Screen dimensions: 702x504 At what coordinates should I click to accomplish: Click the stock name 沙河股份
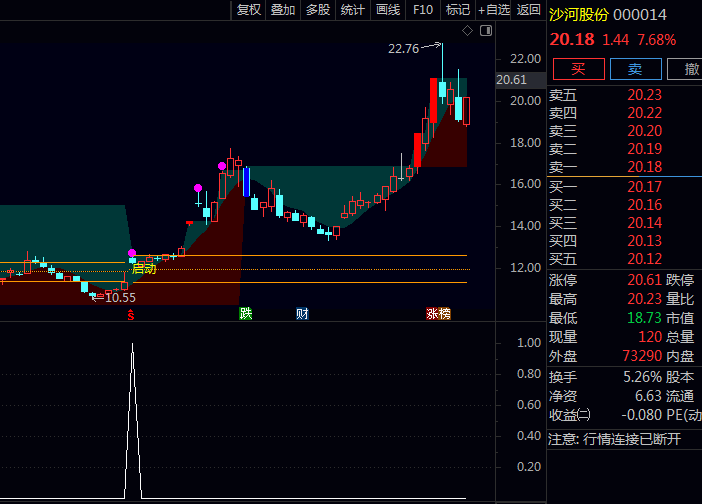click(x=578, y=15)
